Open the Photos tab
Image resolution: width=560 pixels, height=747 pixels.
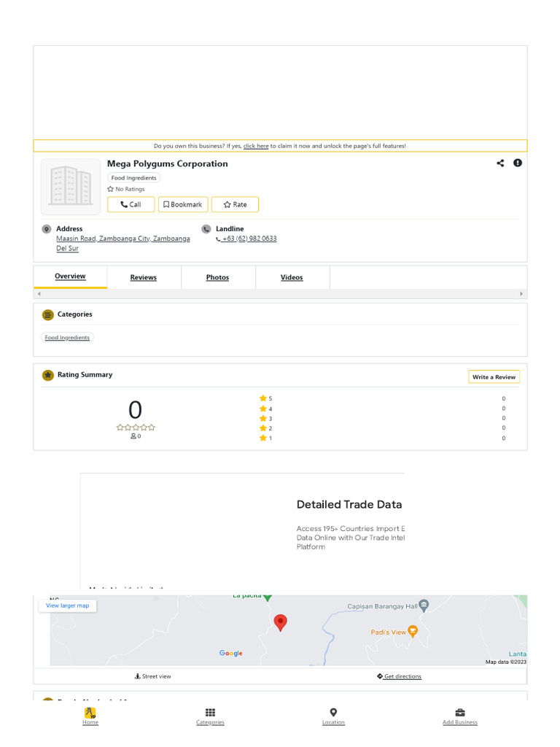217,277
